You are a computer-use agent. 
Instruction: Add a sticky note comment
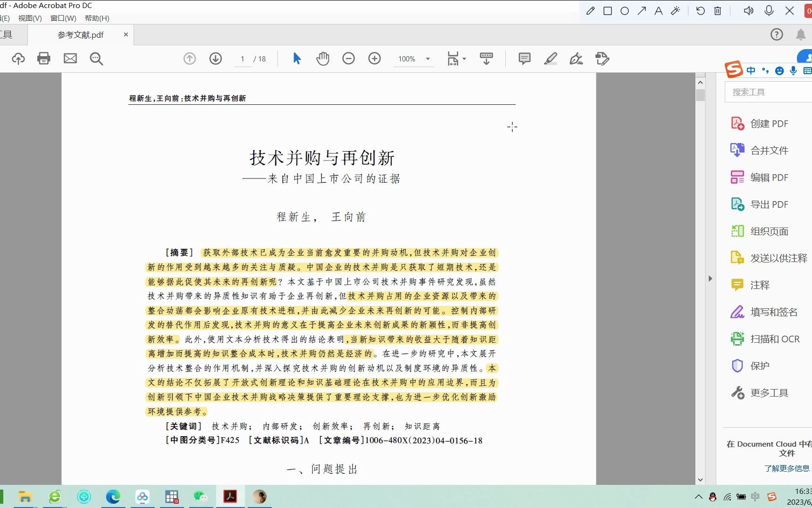(x=524, y=59)
